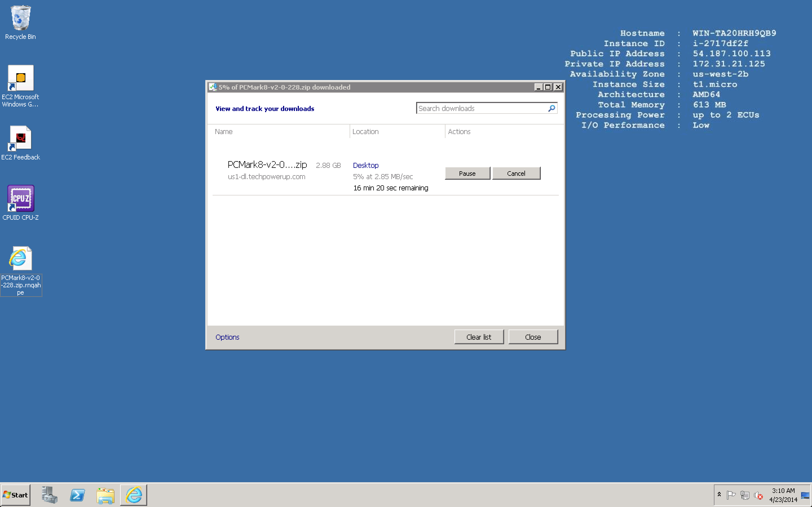Show hidden tray icons arrow

pos(719,494)
